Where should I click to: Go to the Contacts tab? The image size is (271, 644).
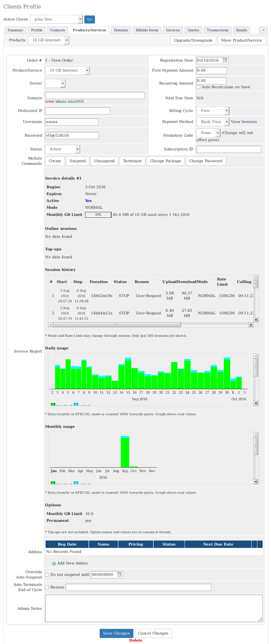pyautogui.click(x=57, y=30)
